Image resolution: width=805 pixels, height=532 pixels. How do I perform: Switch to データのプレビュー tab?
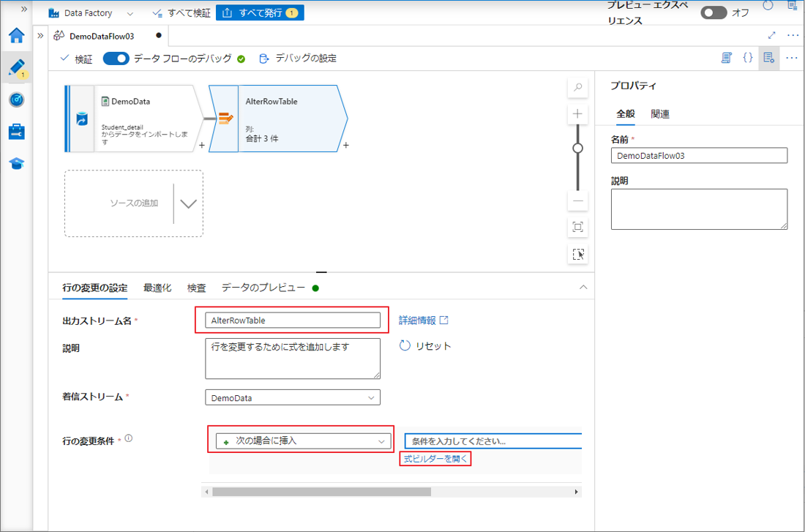(270, 288)
